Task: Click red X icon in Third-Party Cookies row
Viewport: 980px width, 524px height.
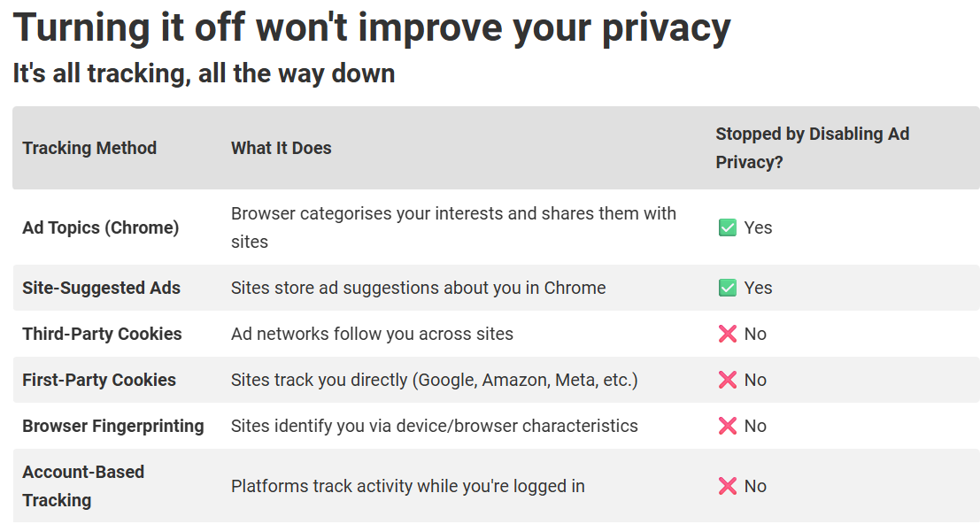Action: click(728, 335)
